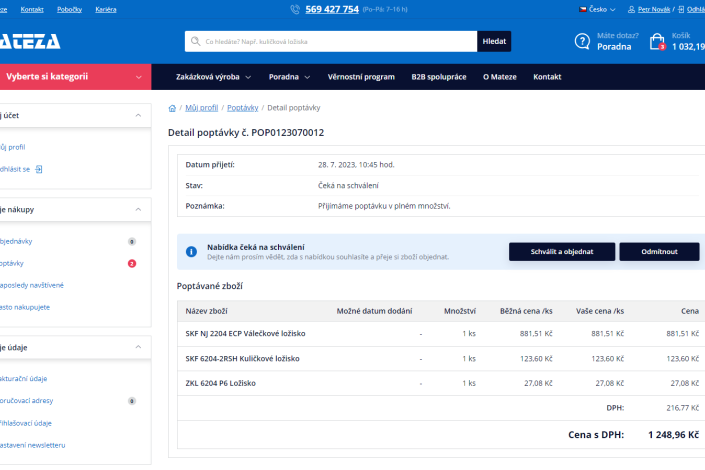
Task: Click the 569 427 754 phone link
Action: click(332, 9)
